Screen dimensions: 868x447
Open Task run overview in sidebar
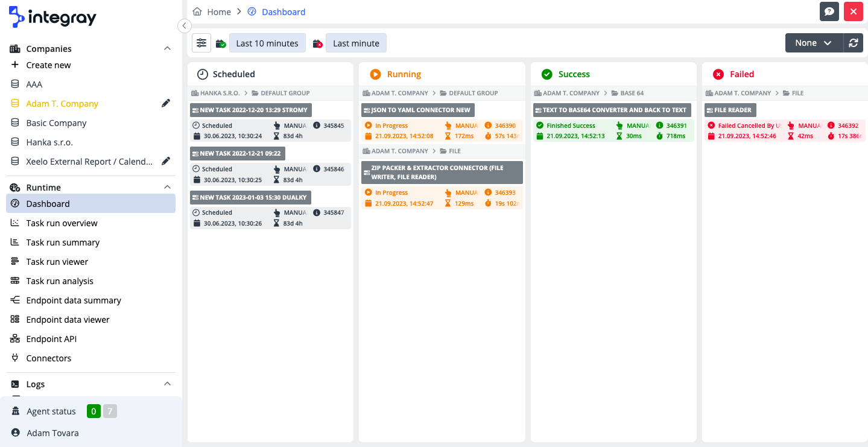tap(62, 223)
